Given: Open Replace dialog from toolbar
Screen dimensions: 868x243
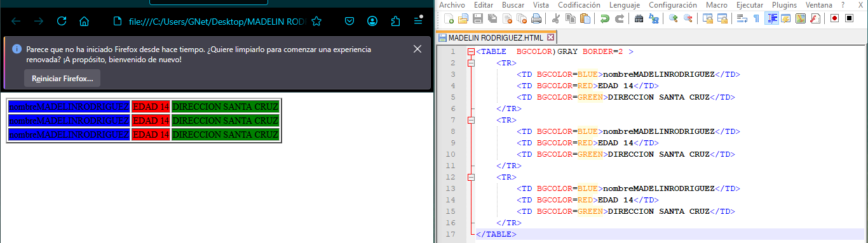Looking at the screenshot, I should point(654,18).
